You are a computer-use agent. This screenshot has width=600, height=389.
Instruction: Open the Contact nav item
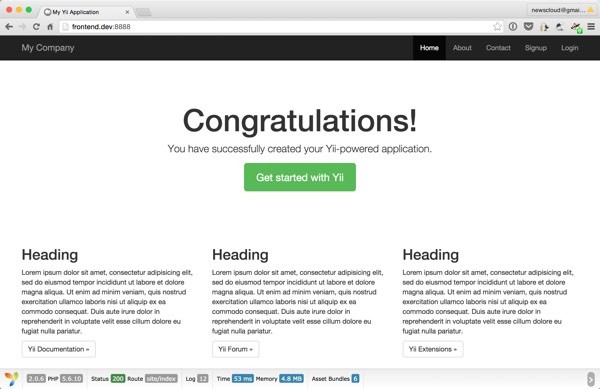tap(498, 48)
